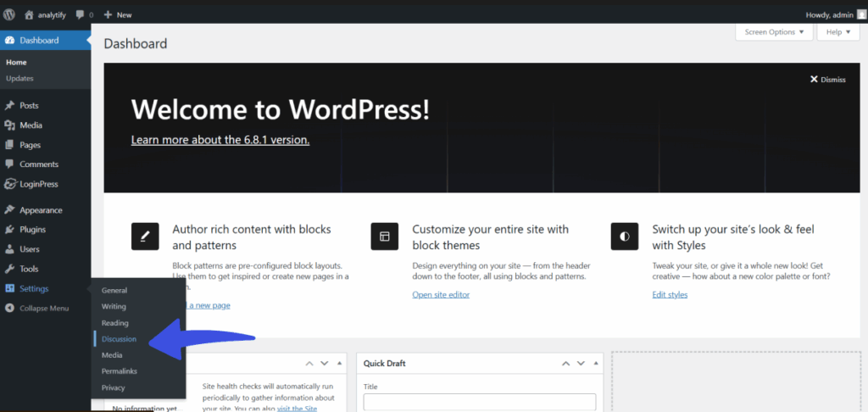Click the Settings sliders icon
The height and width of the screenshot is (412, 868).
pos(9,288)
